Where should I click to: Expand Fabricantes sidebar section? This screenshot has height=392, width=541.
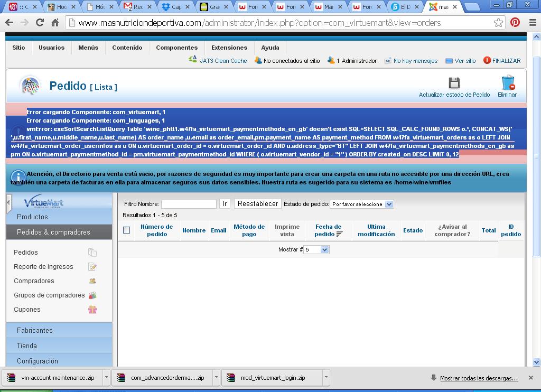[59, 330]
